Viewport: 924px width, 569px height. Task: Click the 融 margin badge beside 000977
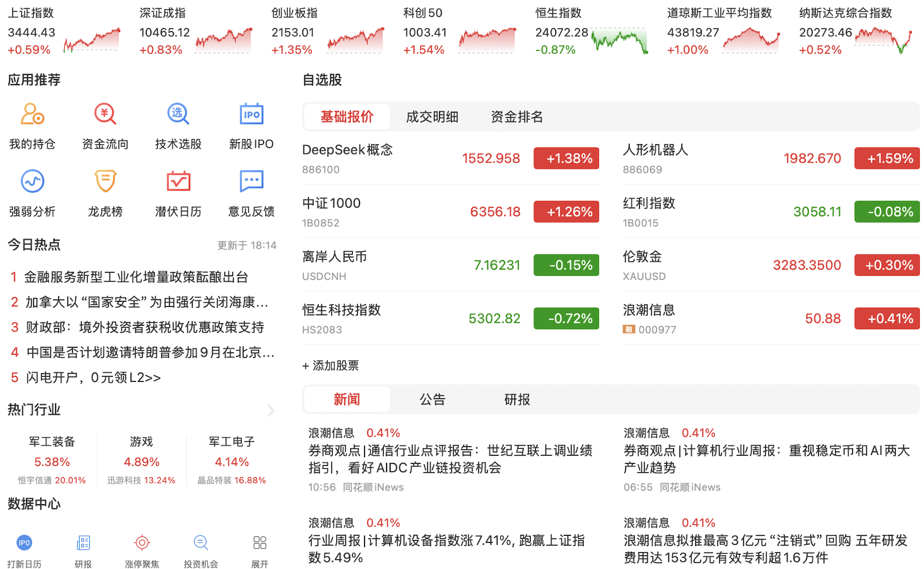point(629,329)
